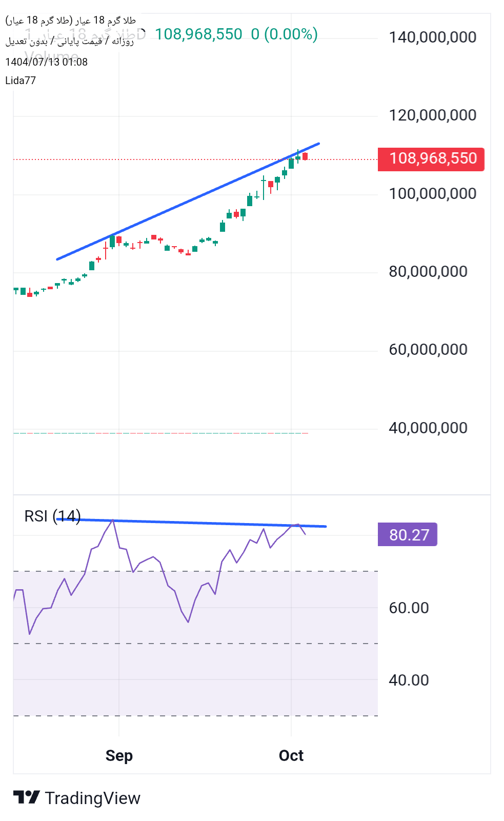Click the 60,000,000 price axis label
This screenshot has height=821, width=504.
pos(428,350)
